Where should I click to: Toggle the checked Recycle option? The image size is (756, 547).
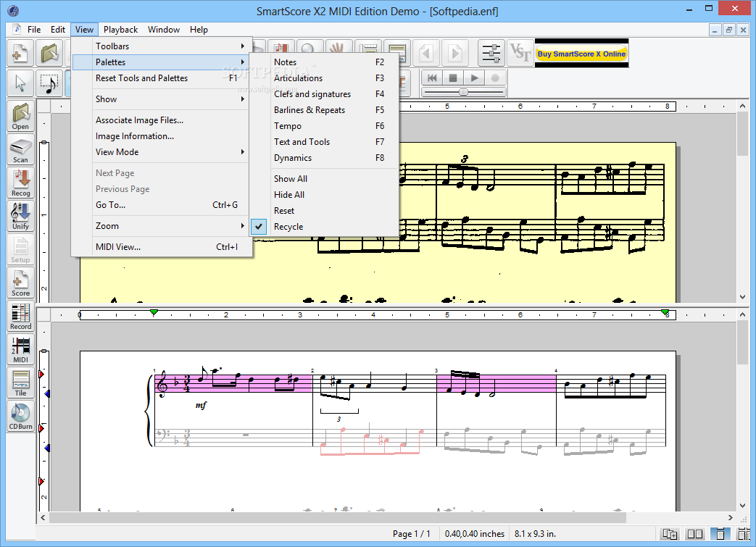coord(325,227)
